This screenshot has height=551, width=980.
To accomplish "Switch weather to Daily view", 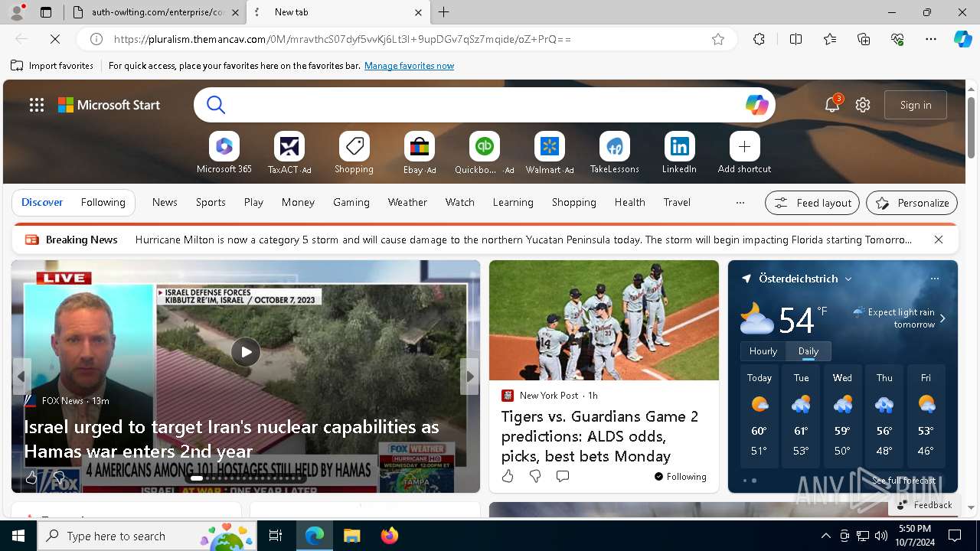I will 808,351.
